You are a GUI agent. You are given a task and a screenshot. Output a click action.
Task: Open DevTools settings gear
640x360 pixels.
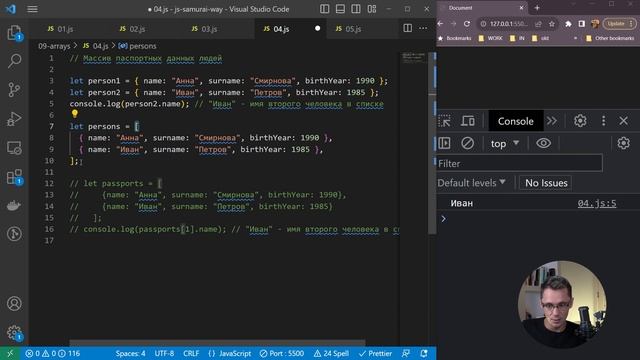[580, 121]
